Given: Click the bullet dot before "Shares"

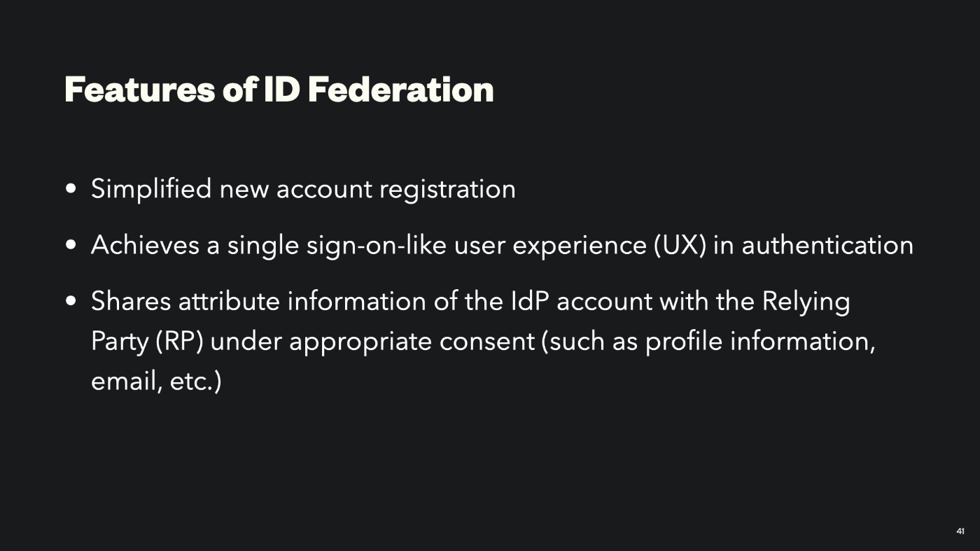Looking at the screenshot, I should click(x=70, y=302).
